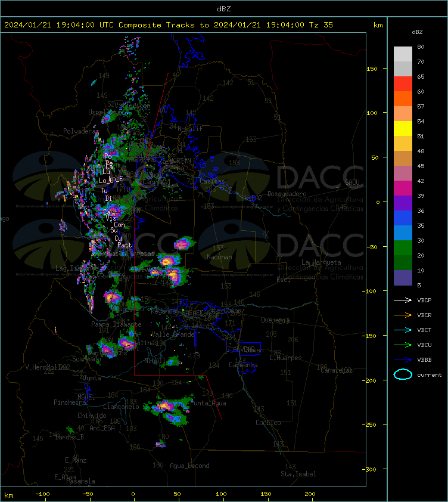Click the 'VBCT' legend label
The image size is (448, 502).
pyautogui.click(x=424, y=330)
